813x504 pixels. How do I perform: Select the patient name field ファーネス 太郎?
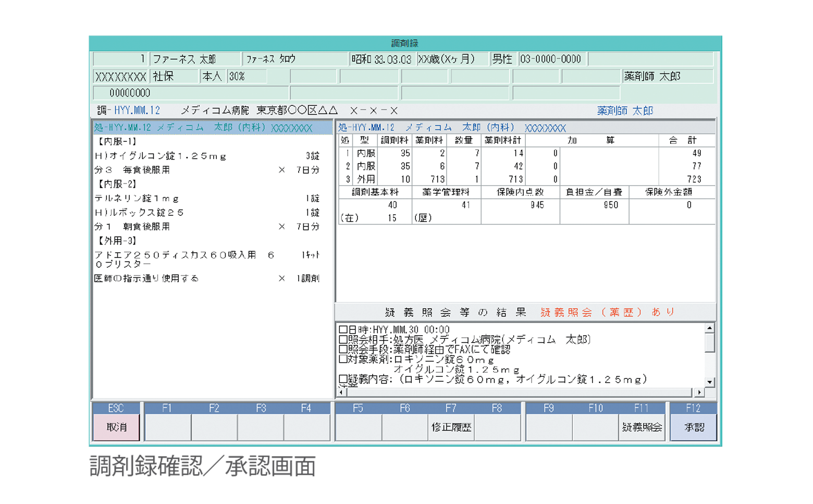pyautogui.click(x=195, y=59)
